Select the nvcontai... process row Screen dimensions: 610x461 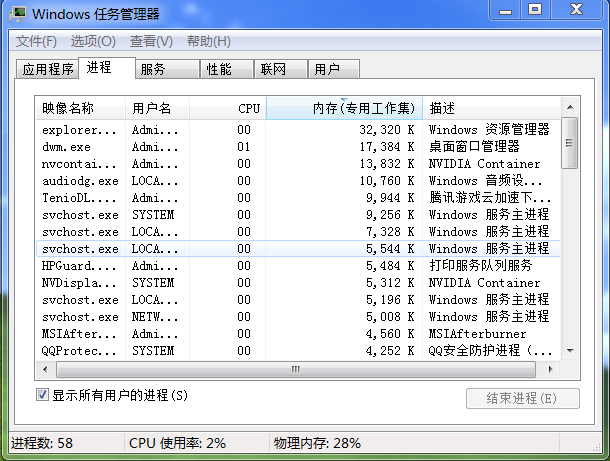coord(298,164)
